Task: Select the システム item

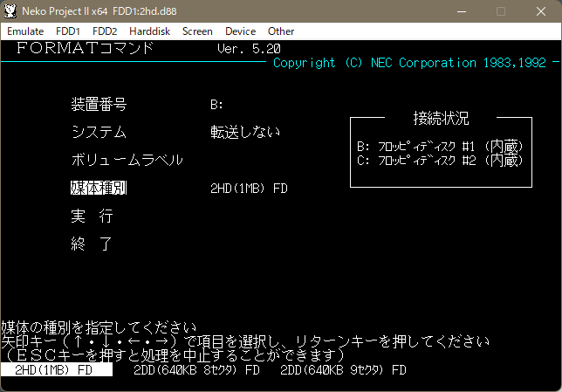Action: tap(99, 132)
